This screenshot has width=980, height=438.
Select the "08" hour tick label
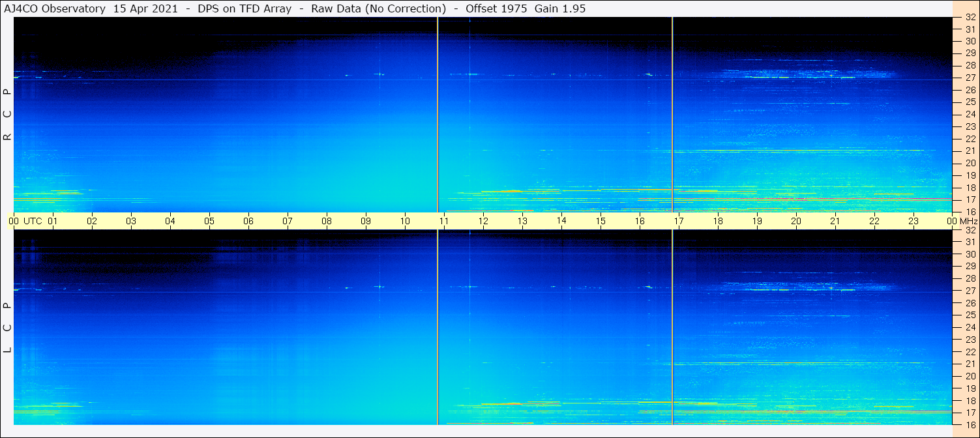[x=327, y=221]
